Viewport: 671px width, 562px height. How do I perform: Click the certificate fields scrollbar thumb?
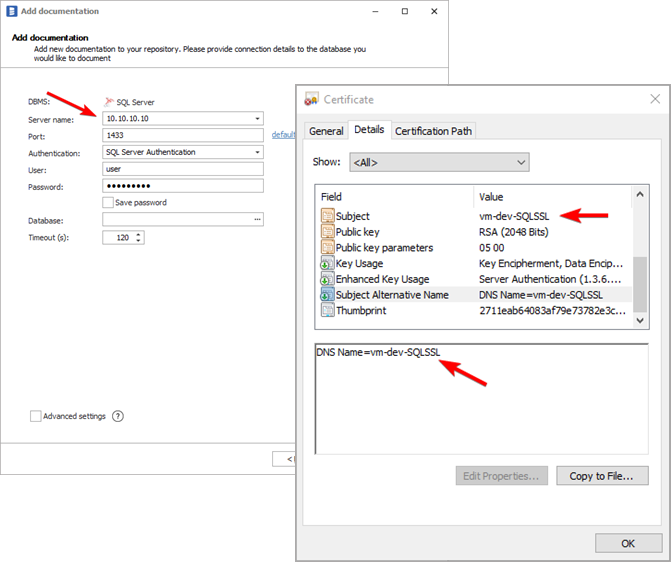click(640, 284)
